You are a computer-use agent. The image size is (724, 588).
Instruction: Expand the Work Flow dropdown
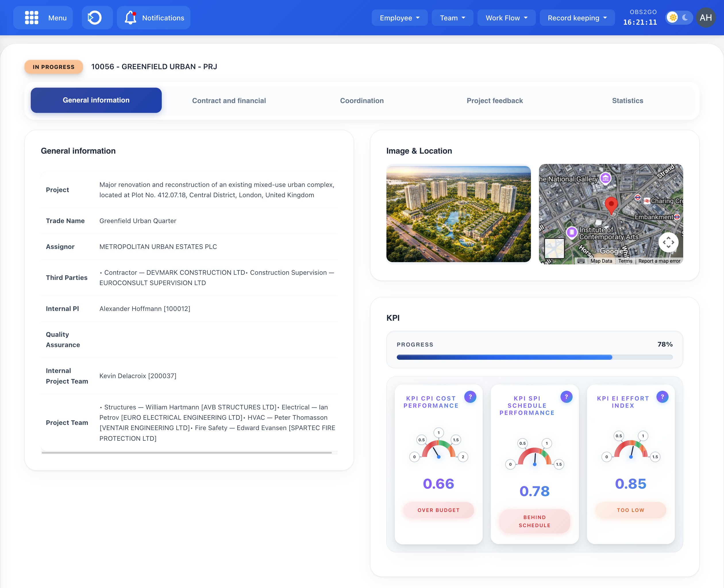(x=506, y=18)
